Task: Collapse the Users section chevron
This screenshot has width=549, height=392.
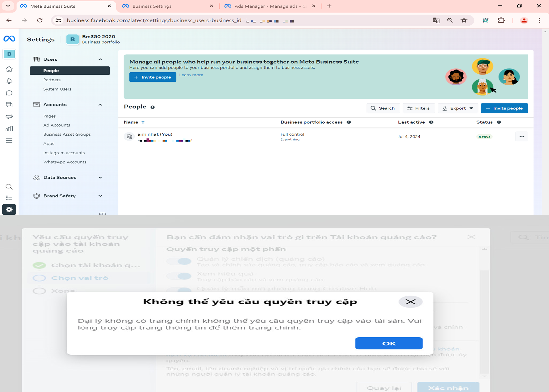Action: coord(100,59)
